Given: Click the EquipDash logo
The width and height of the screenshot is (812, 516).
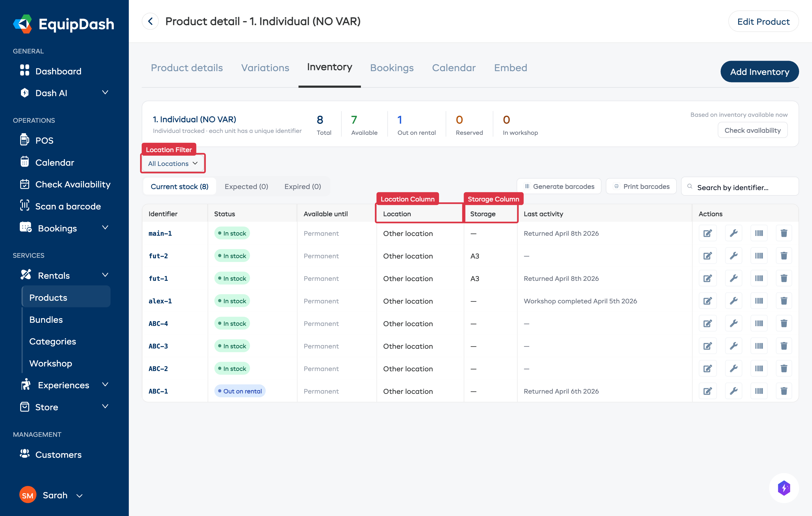Looking at the screenshot, I should click(63, 24).
